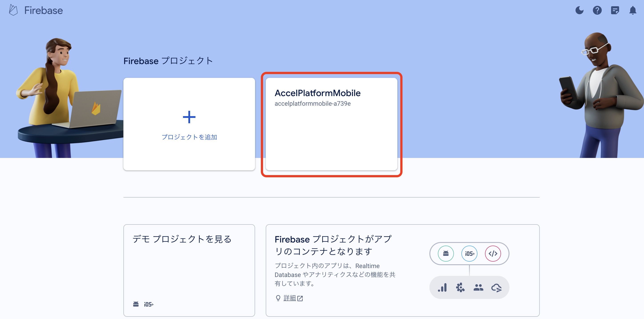Click the users people icon in the diagram
Viewport: 644px width, 319px height.
click(478, 287)
